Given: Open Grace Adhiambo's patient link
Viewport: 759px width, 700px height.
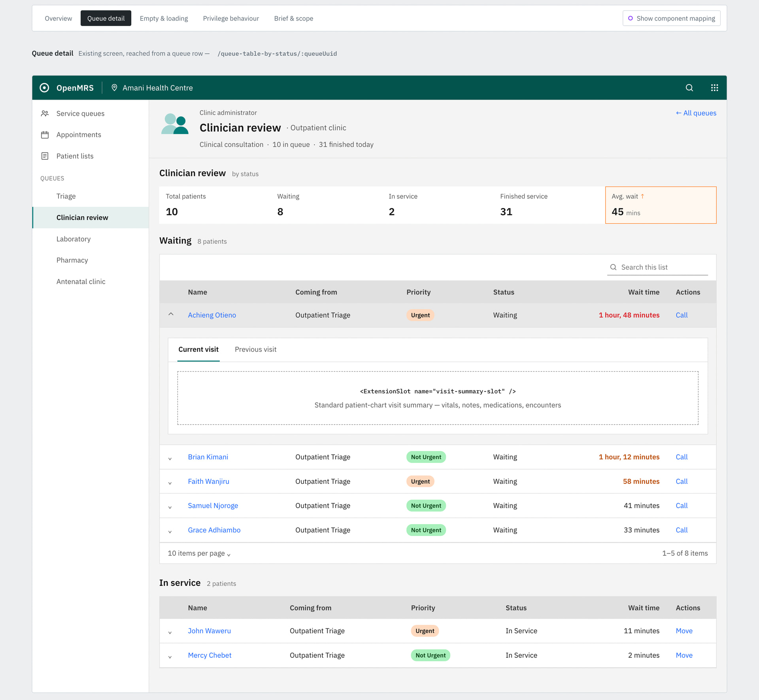Looking at the screenshot, I should point(214,530).
